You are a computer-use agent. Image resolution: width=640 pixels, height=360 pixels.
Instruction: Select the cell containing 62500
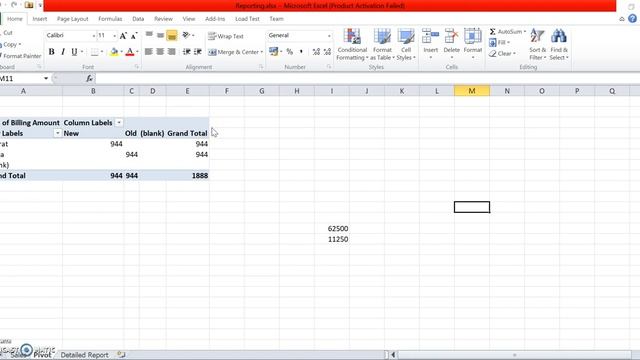tap(332, 229)
